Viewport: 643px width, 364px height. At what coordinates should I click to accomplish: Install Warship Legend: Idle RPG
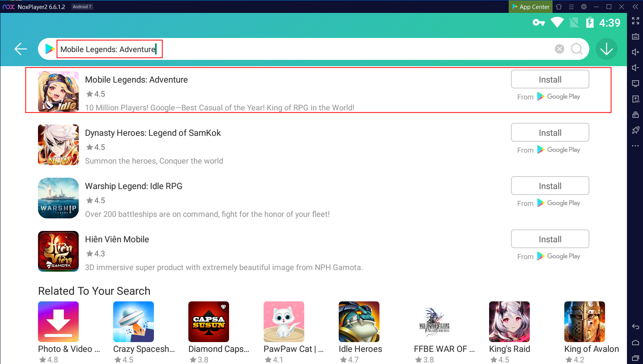(550, 186)
